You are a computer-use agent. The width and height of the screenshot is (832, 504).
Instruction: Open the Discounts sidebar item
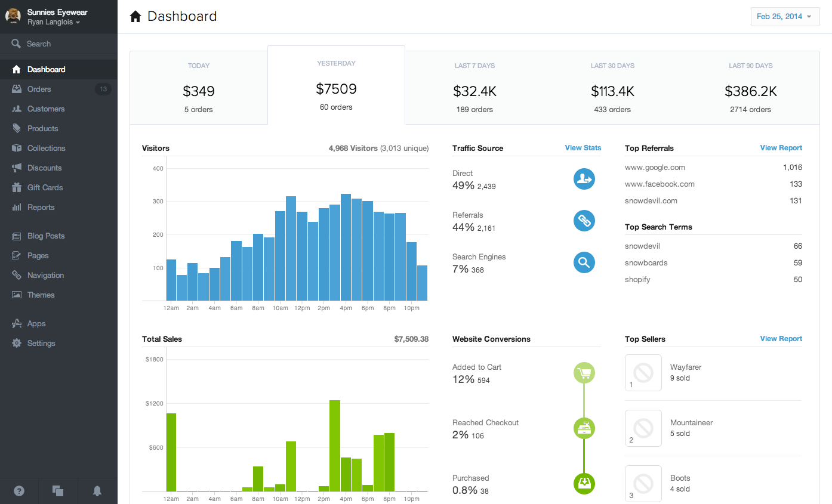coord(58,168)
